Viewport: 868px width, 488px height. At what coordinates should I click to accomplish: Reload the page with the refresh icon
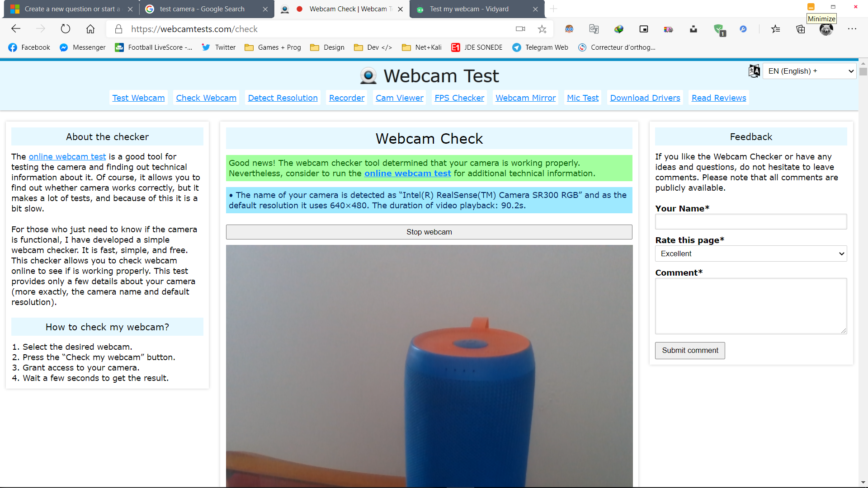coord(66,29)
